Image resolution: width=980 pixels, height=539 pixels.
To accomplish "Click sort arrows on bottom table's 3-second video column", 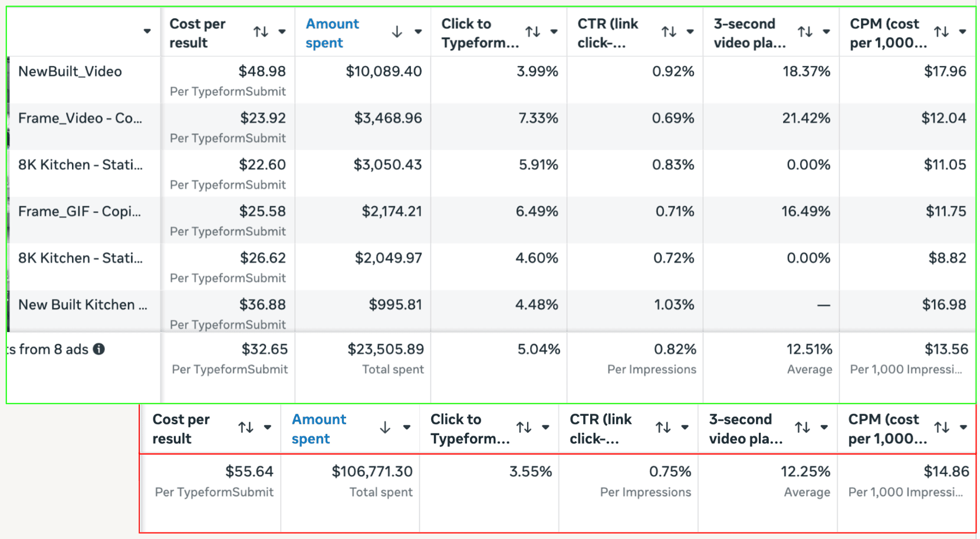I will tap(802, 428).
